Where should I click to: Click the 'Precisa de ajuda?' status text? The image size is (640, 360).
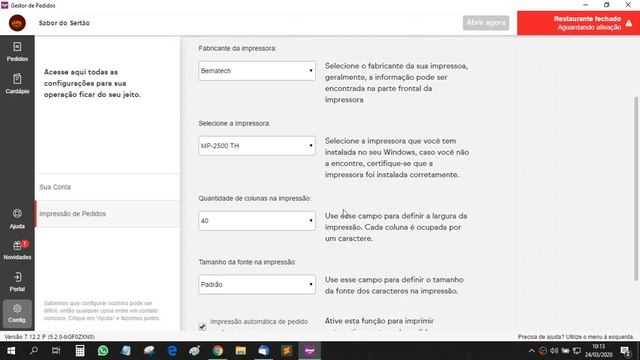pos(575,337)
